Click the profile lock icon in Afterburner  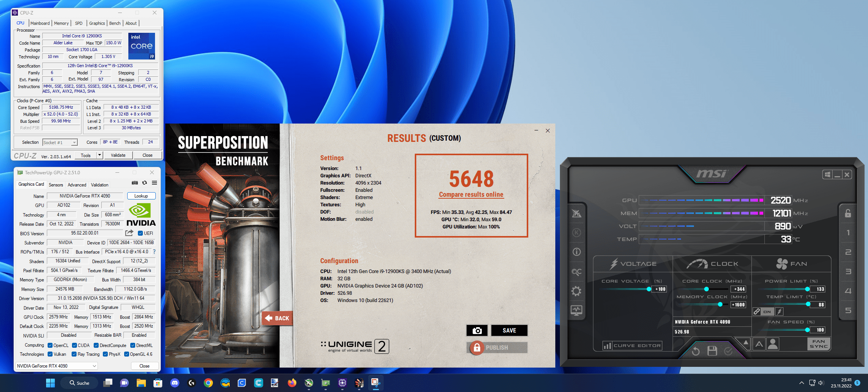[848, 213]
